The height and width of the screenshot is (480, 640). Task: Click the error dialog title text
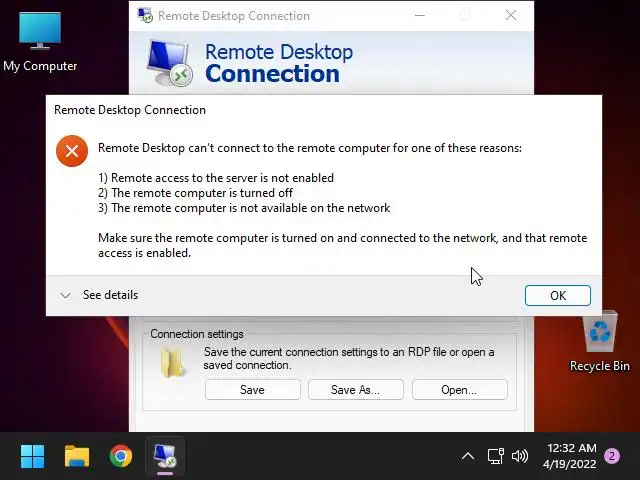(x=130, y=110)
